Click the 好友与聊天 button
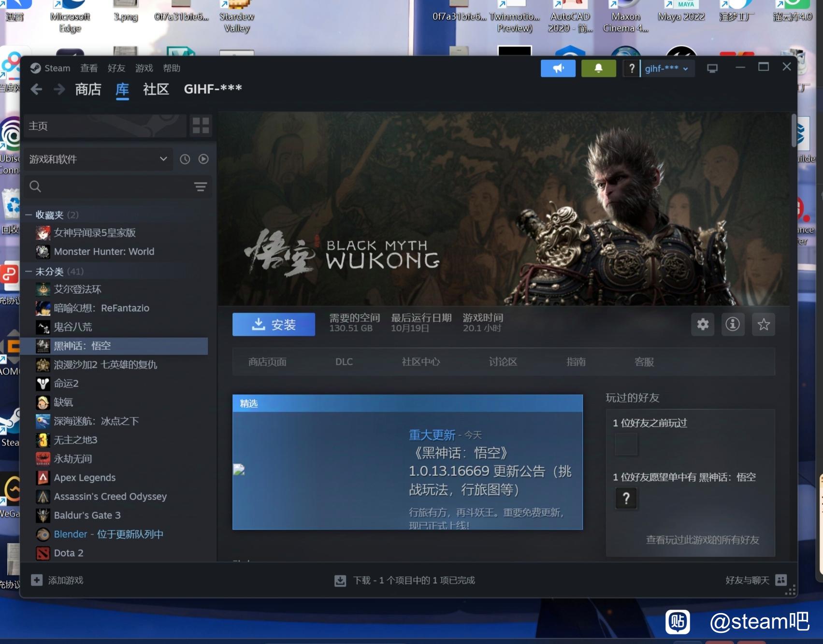This screenshot has height=644, width=823. pos(756,580)
